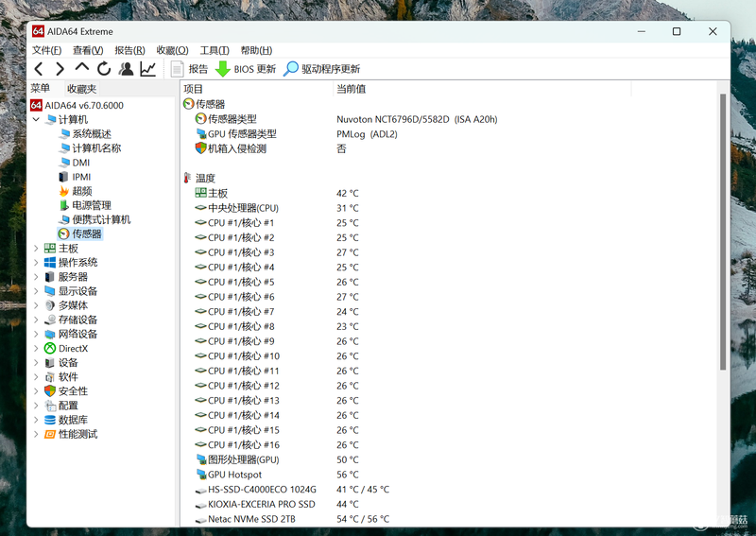Click the 设备 tree item icon
The image size is (756, 536).
pos(50,363)
